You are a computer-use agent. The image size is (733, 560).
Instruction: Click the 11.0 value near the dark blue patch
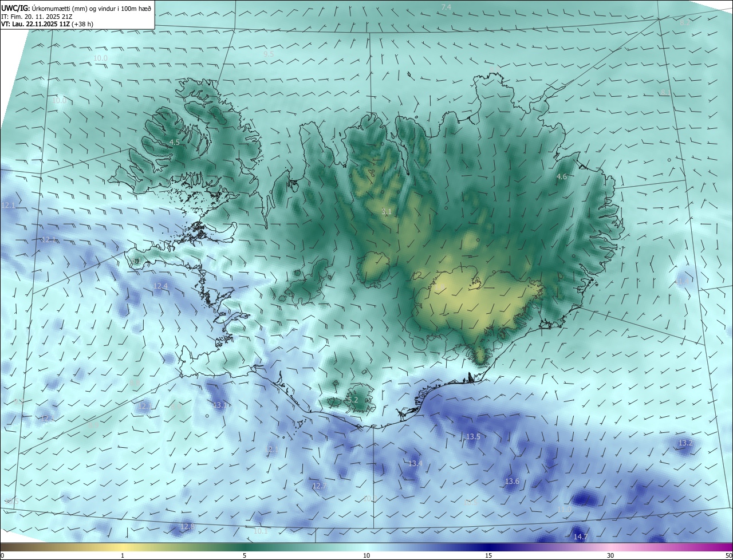(565, 509)
